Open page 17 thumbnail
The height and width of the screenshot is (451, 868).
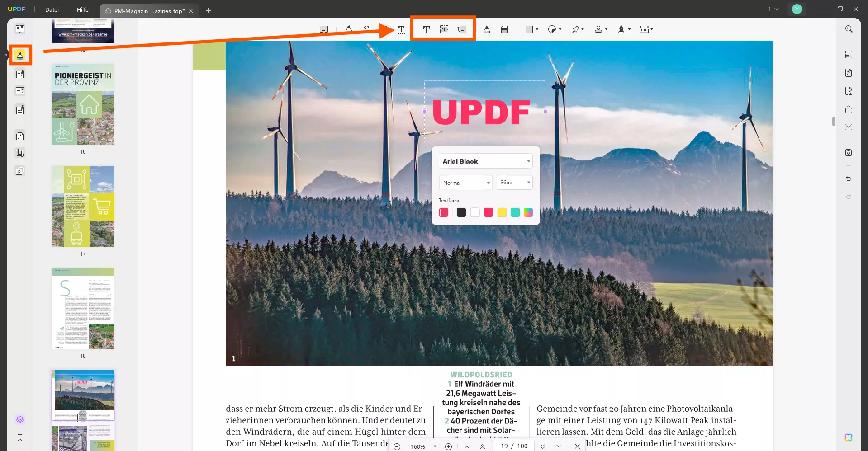click(83, 207)
